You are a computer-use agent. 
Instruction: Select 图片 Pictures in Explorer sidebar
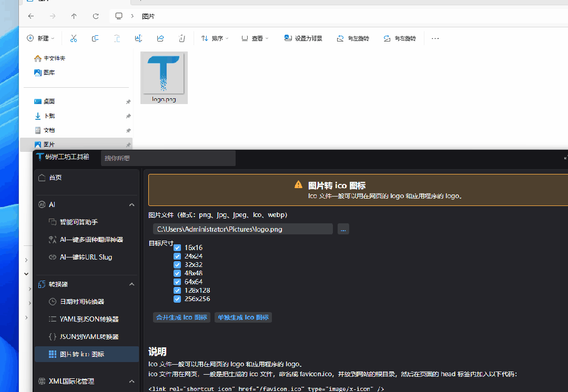(76, 145)
